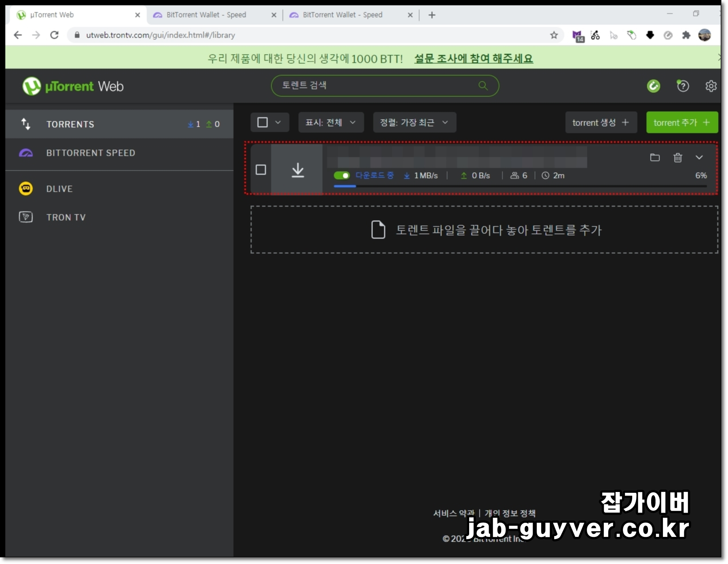Open the 서비스 약관 link
The image size is (728, 564).
[454, 513]
